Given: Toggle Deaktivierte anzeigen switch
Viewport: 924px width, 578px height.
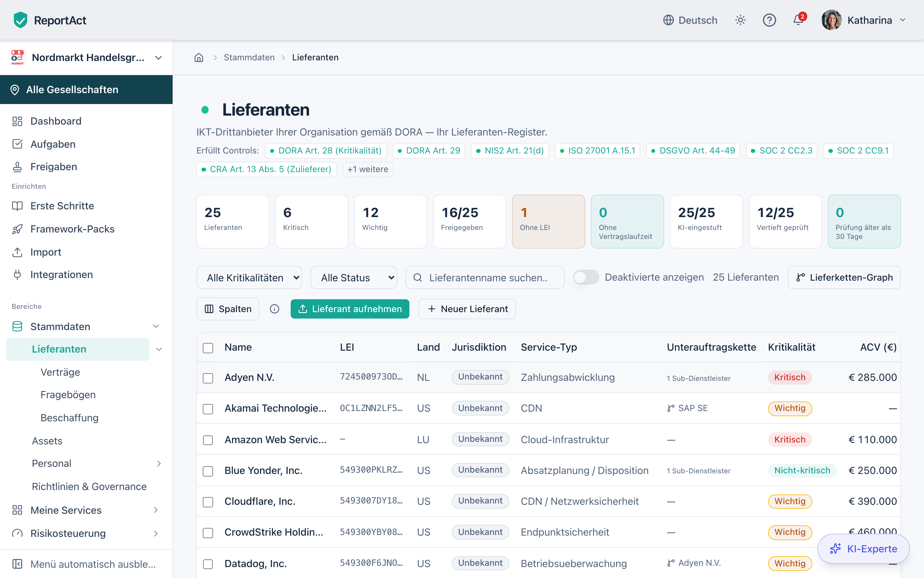Looking at the screenshot, I should [586, 277].
